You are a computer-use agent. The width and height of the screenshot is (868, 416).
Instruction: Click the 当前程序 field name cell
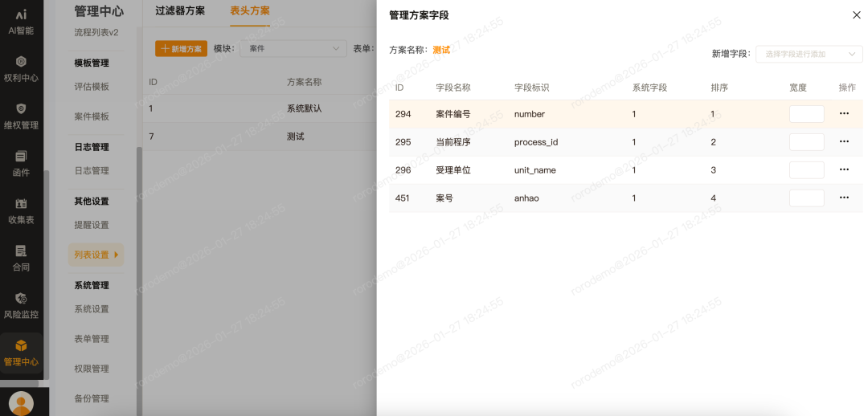[x=453, y=142]
